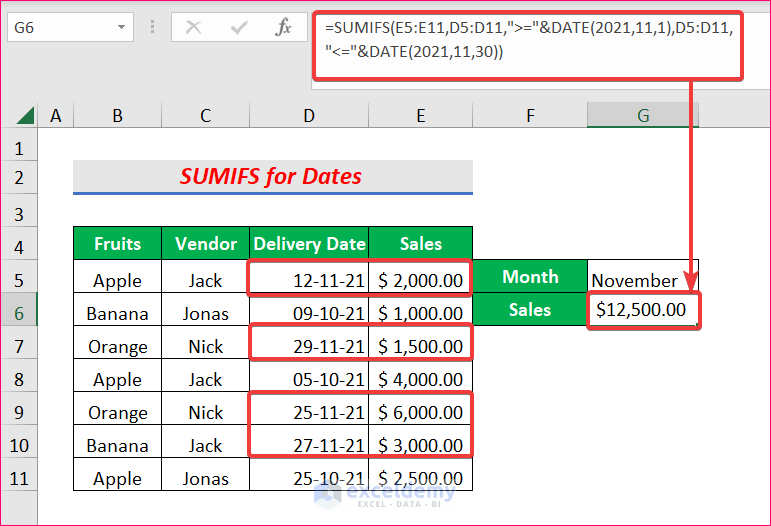
Task: Select column B header
Action: point(117,116)
